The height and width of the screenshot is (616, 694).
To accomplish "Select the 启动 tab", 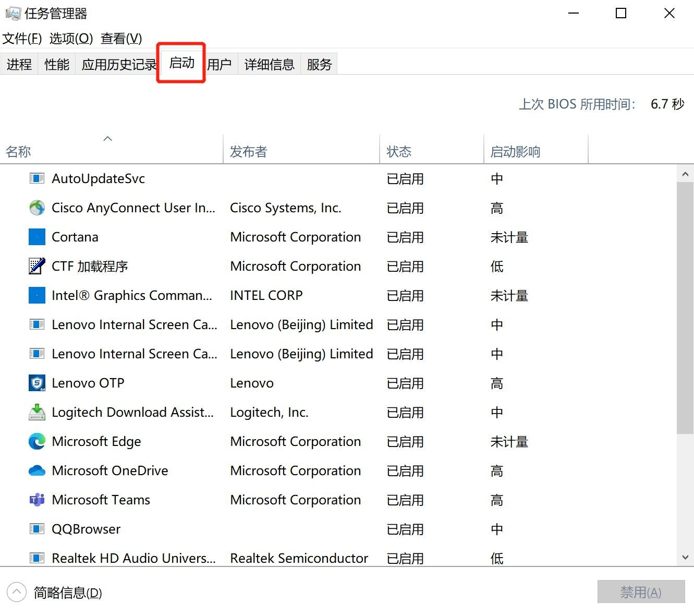I will 181,63.
